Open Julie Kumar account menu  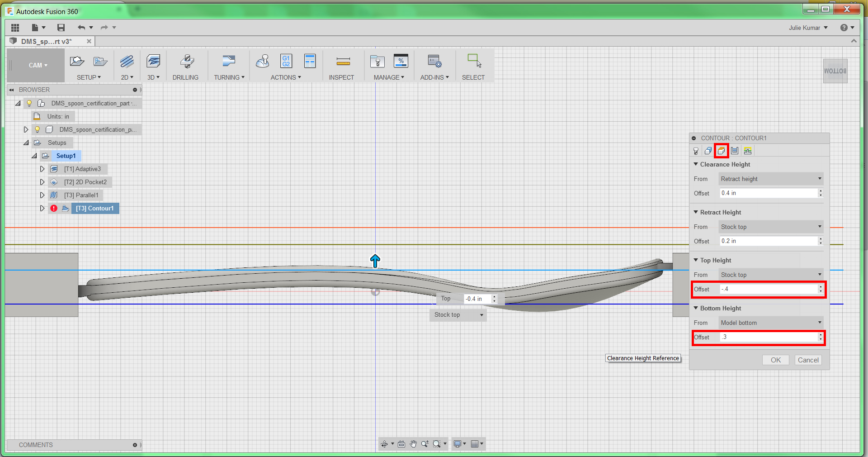pos(808,28)
